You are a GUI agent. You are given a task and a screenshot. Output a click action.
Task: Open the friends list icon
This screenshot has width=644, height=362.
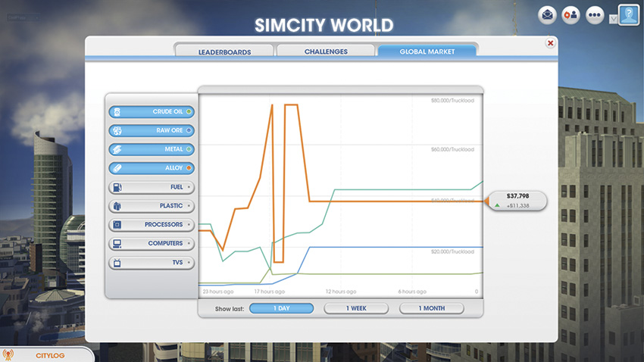coord(571,15)
